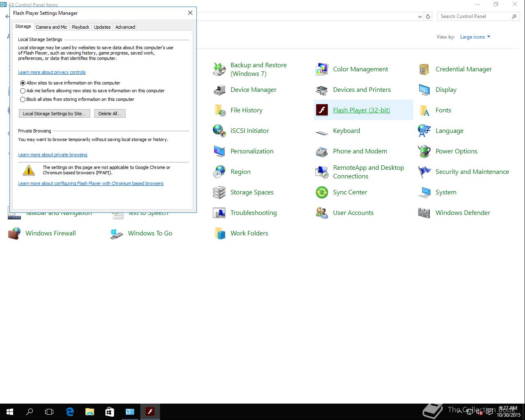Open the Chromium based browsers configuration link
The width and height of the screenshot is (525, 420).
[x=91, y=183]
